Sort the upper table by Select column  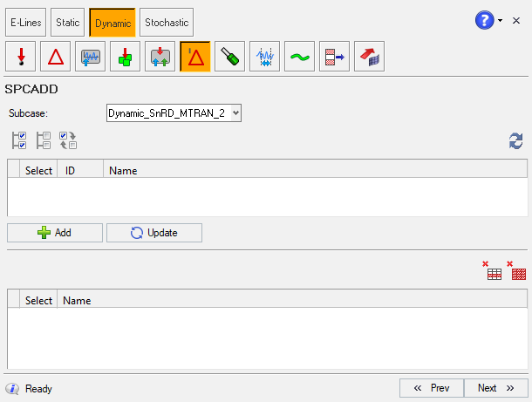pos(38,170)
